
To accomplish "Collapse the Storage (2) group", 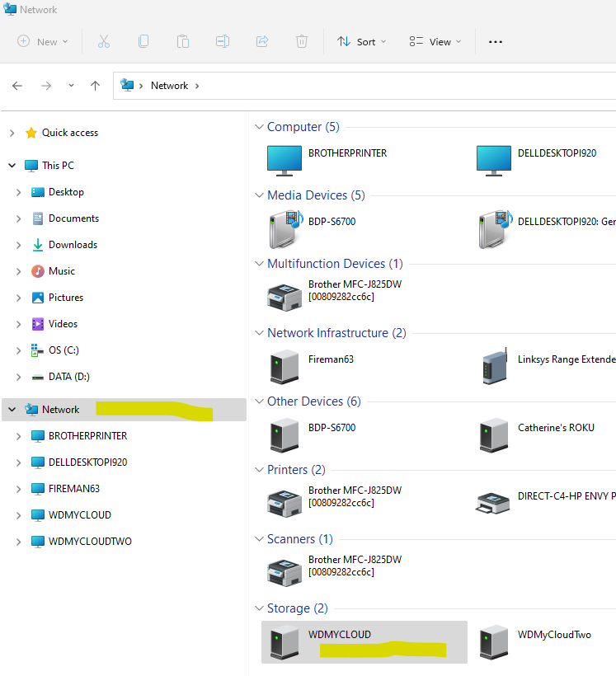I will (259, 608).
